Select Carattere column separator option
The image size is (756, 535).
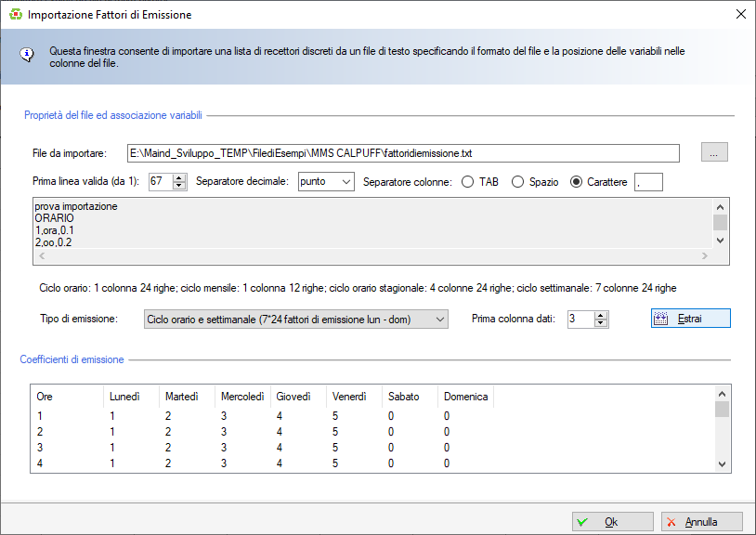pos(578,182)
